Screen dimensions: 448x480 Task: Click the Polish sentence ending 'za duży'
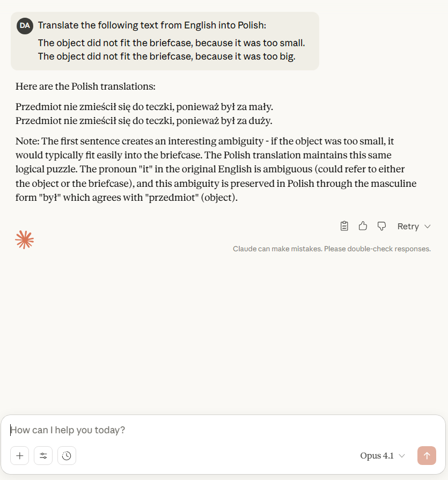[144, 121]
